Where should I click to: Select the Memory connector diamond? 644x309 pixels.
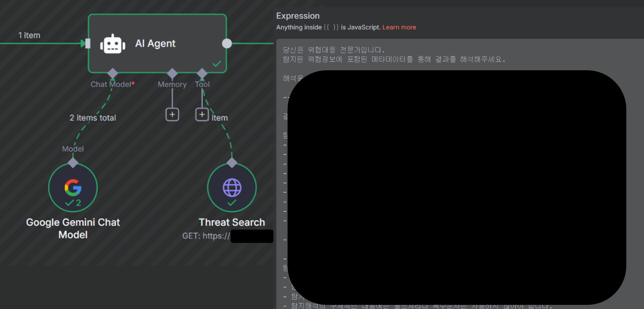[x=172, y=73]
